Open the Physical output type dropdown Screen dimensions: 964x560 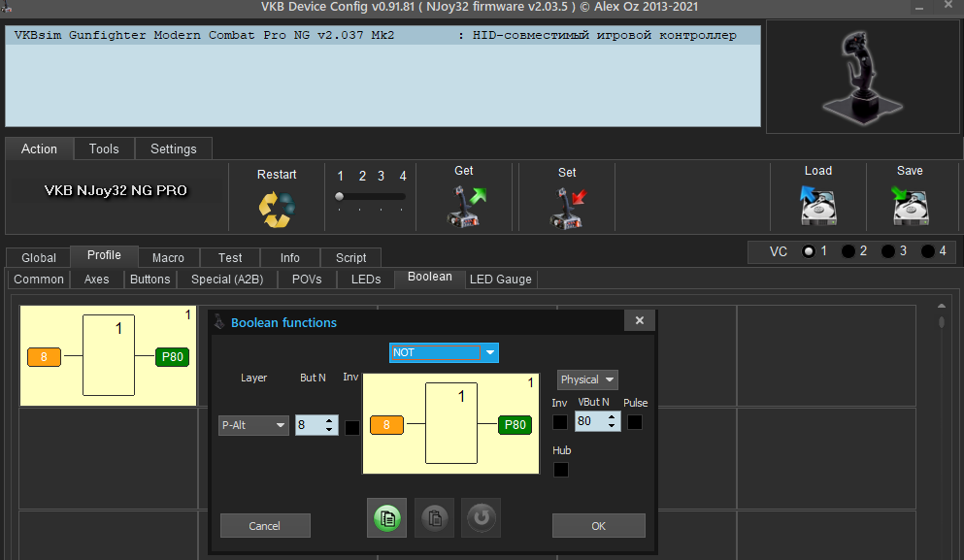click(587, 379)
